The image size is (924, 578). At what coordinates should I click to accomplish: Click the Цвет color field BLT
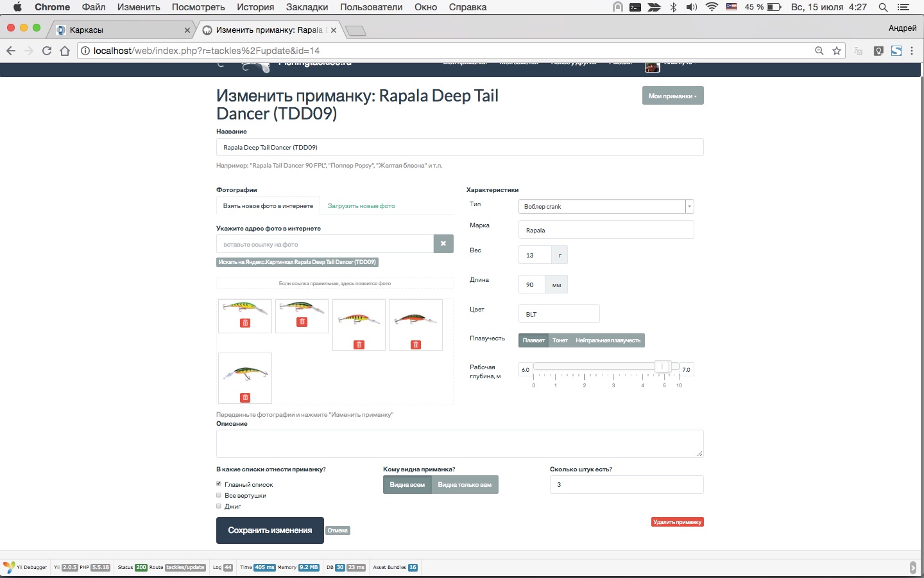(559, 314)
